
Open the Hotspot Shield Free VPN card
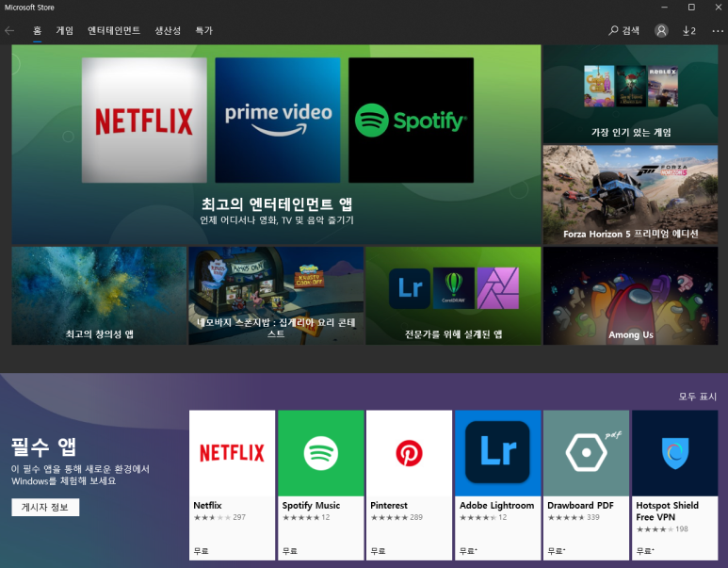(x=675, y=485)
